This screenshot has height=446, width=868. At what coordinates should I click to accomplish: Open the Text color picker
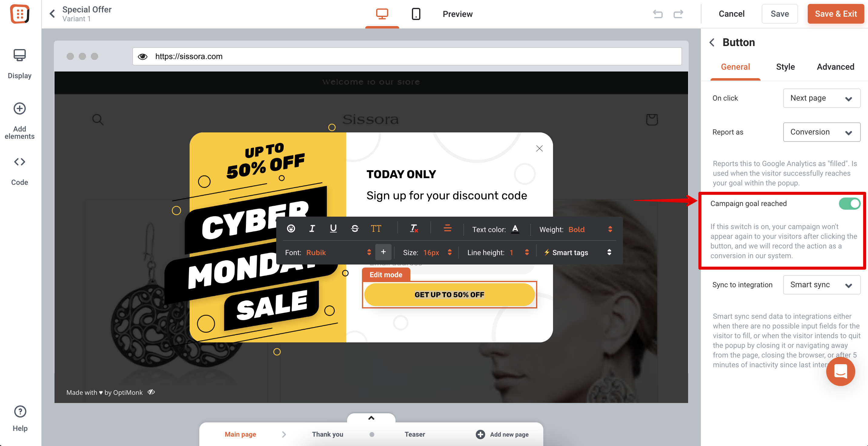(515, 229)
